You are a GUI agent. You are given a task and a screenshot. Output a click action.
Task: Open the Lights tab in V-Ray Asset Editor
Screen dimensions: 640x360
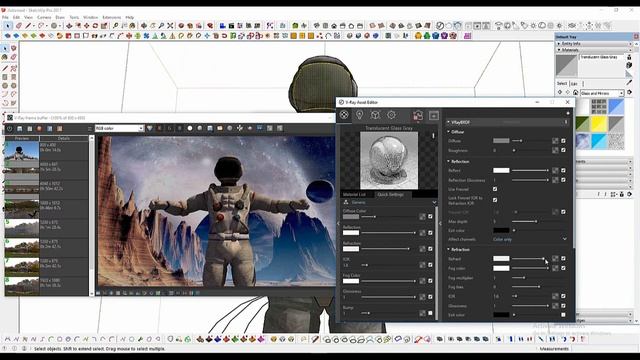(360, 115)
